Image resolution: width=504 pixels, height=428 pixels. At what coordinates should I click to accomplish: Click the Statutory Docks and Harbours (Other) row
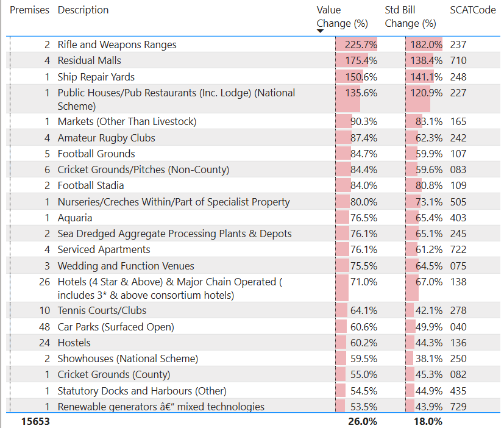pos(141,391)
